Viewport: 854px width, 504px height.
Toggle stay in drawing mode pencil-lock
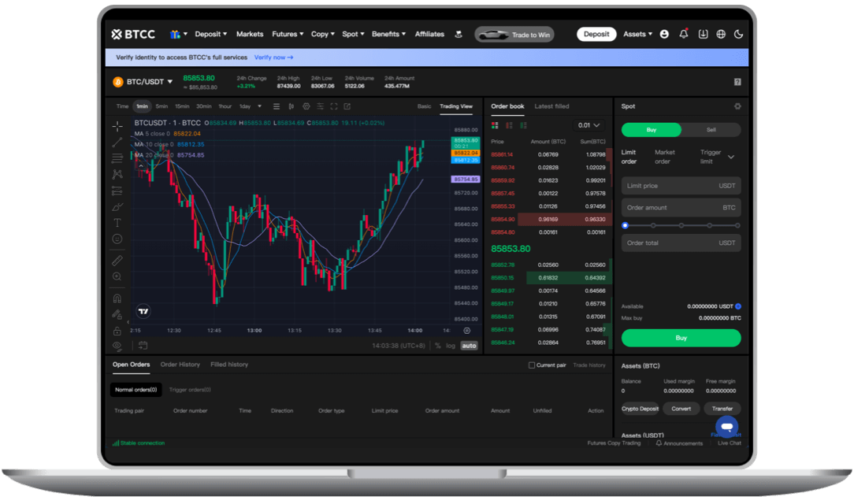click(117, 314)
